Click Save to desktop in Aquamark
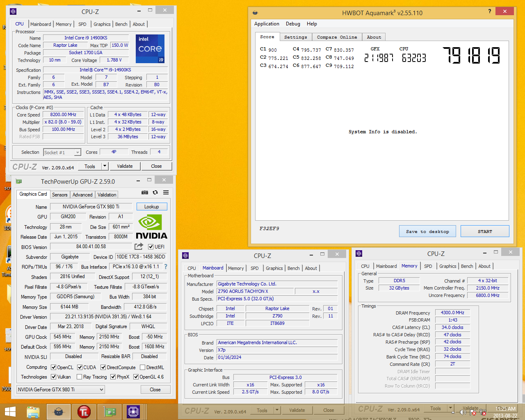525x420 pixels. 427,231
